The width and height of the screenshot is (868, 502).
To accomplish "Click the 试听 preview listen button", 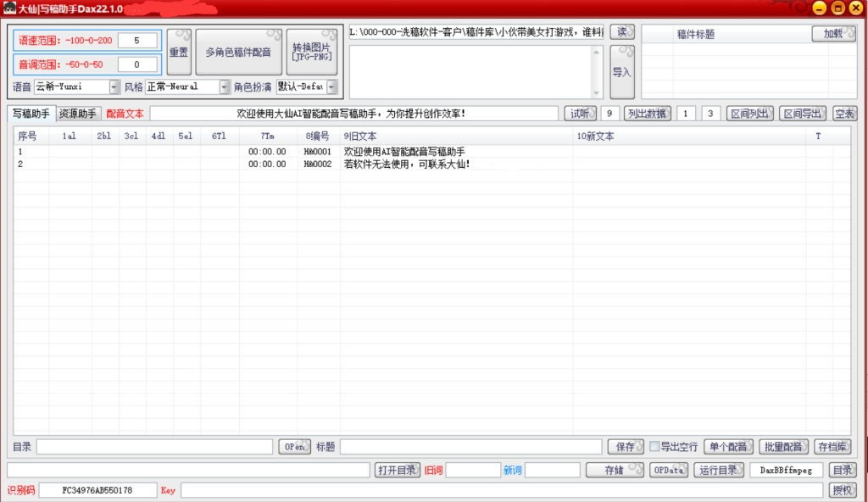I will pyautogui.click(x=579, y=114).
